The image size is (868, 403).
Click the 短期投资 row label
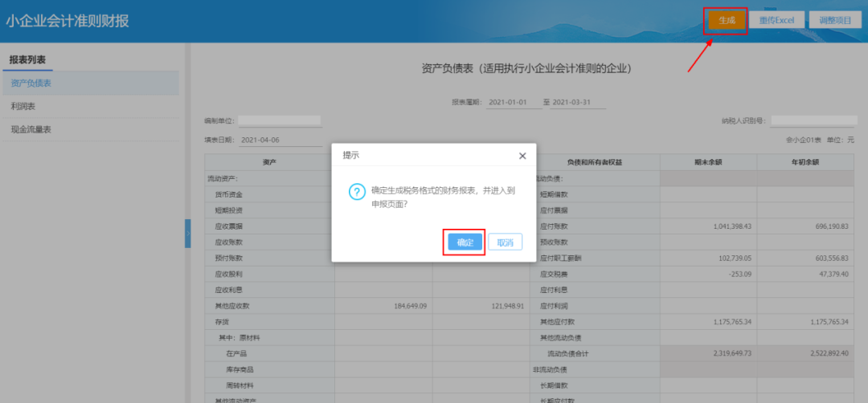click(x=228, y=210)
